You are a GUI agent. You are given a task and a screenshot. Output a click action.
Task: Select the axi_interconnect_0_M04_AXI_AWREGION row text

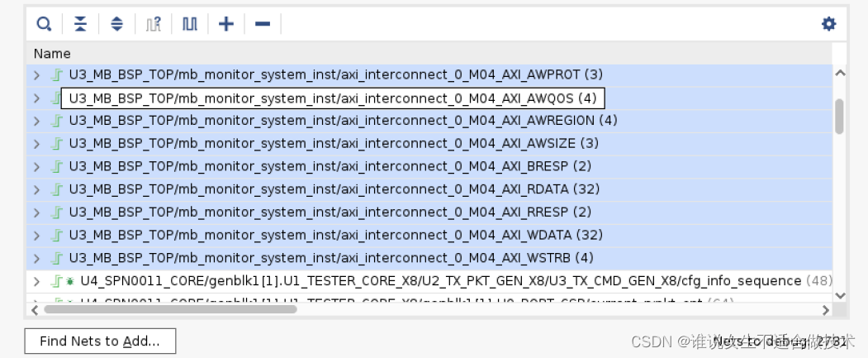(x=344, y=120)
